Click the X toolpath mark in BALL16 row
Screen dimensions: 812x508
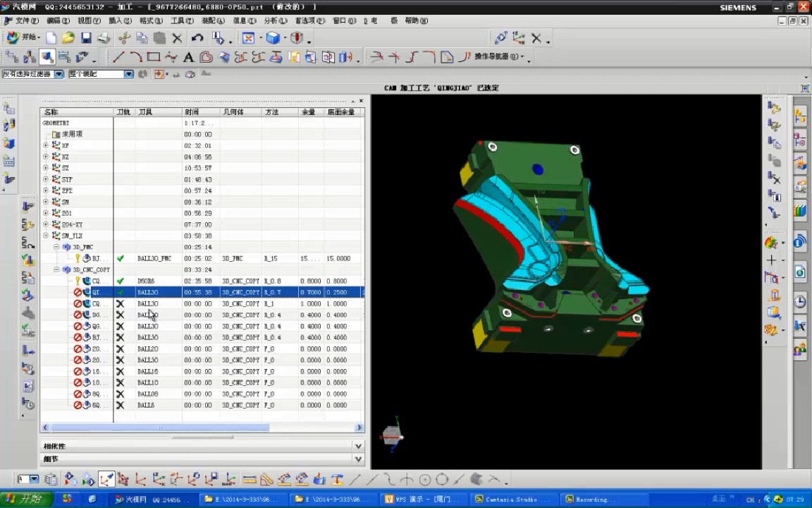tap(120, 372)
